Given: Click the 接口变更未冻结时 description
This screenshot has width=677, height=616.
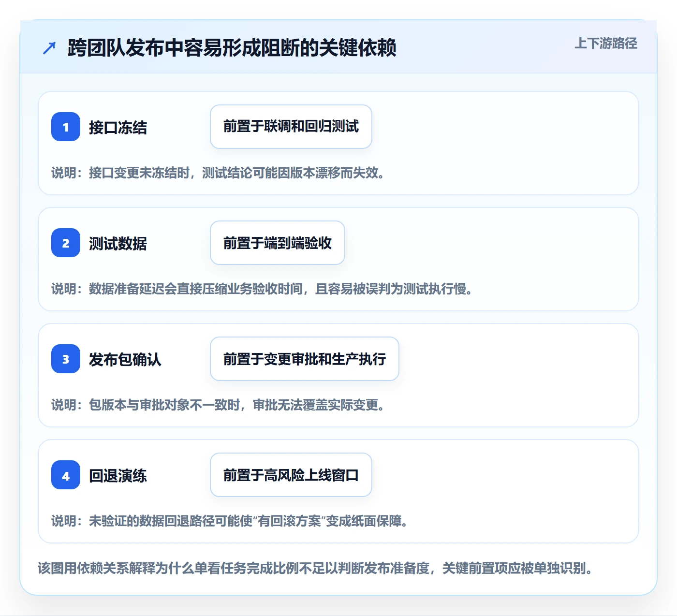Looking at the screenshot, I should (218, 173).
